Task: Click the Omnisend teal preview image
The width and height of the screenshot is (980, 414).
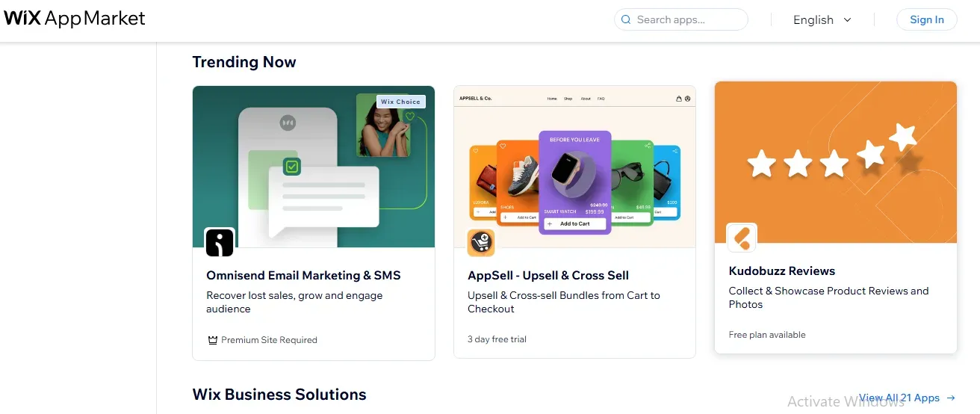Action: pos(314,167)
